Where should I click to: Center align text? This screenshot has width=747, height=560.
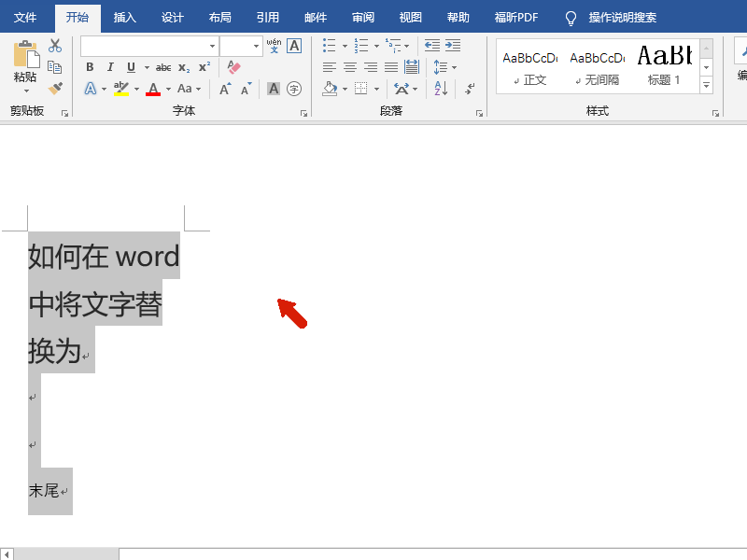(x=350, y=67)
